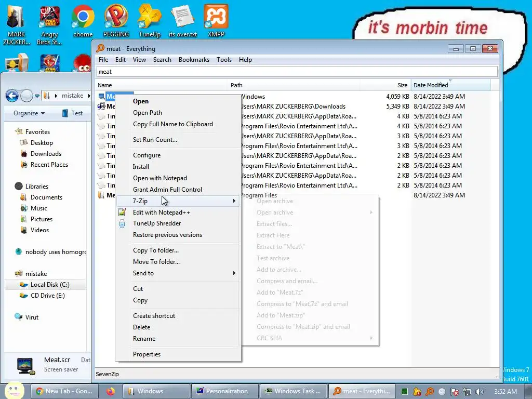Click the Forward arrow in Explorer window
532x399 pixels.
pos(26,96)
